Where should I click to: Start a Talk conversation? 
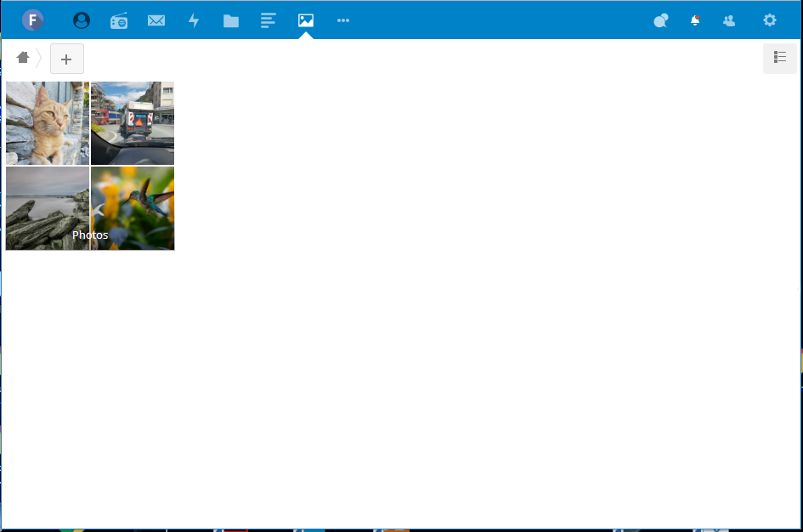pyautogui.click(x=661, y=20)
